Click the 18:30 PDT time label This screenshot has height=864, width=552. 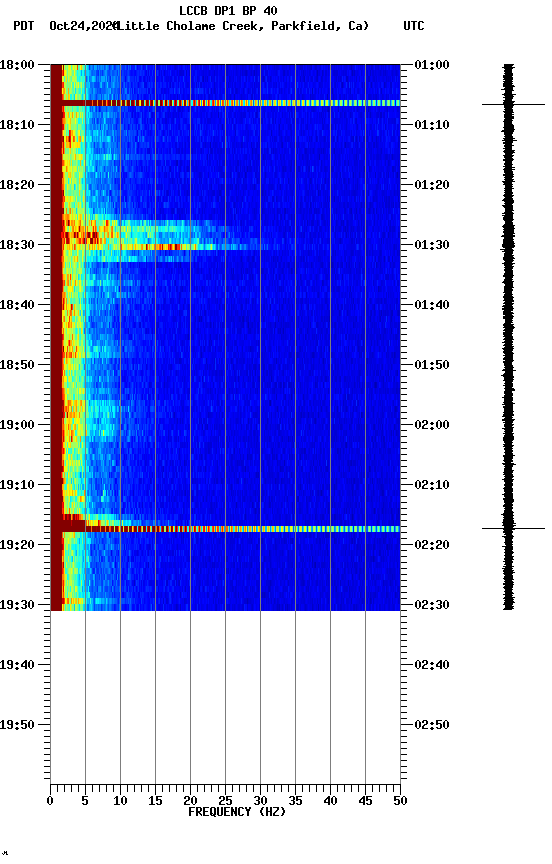click(17, 245)
